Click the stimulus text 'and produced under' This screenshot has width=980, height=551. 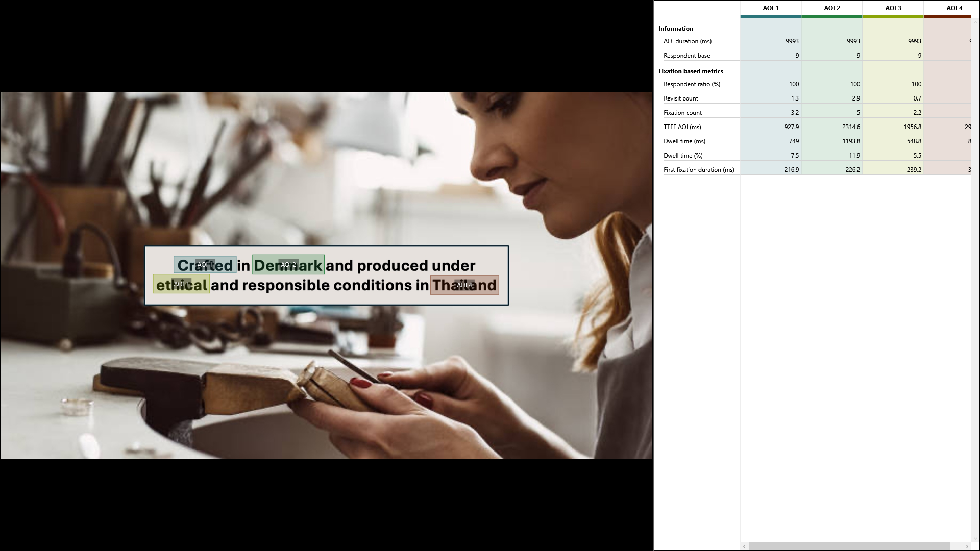[x=401, y=265]
